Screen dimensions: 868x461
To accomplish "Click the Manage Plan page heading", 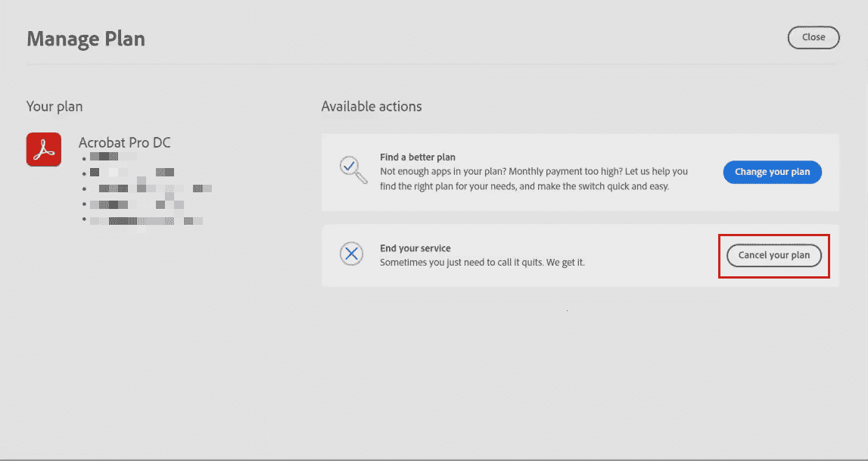I will 86,39.
